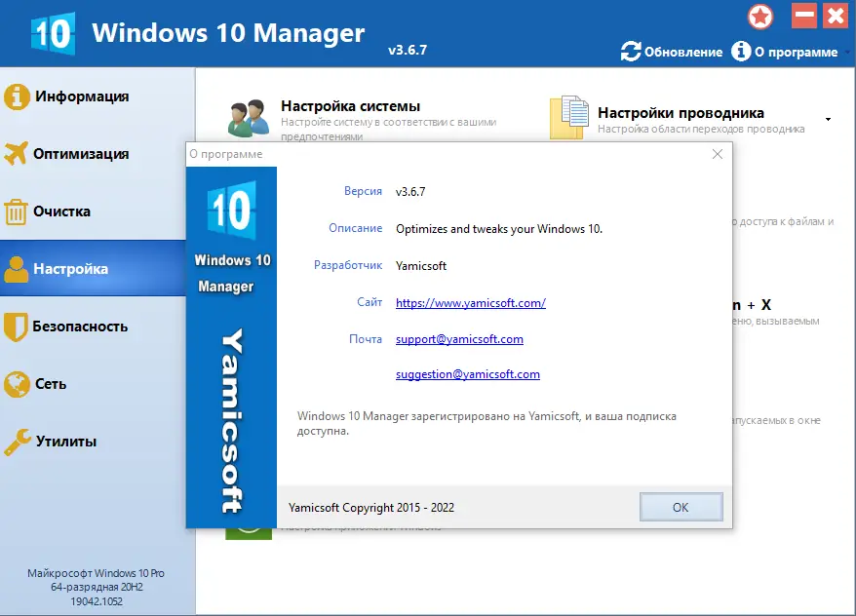
Task: Open the Yamicsoft website link
Action: tap(470, 302)
